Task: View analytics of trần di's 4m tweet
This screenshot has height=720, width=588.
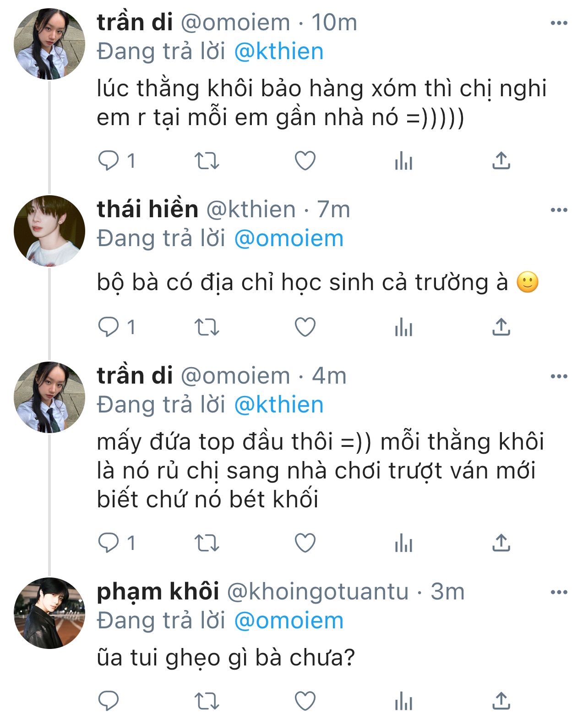Action: (x=403, y=544)
